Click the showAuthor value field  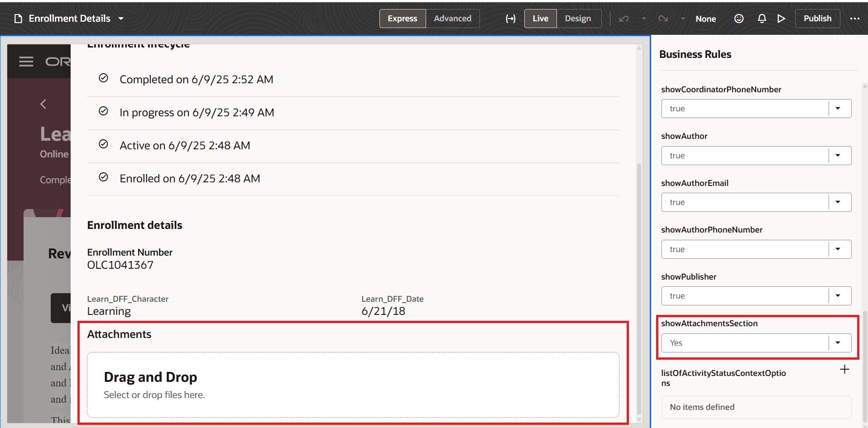[745, 156]
